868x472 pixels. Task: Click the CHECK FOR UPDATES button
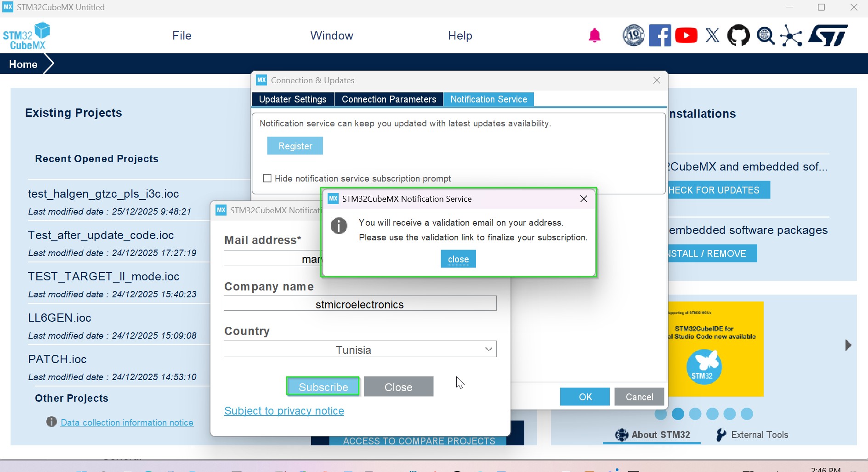pos(719,190)
